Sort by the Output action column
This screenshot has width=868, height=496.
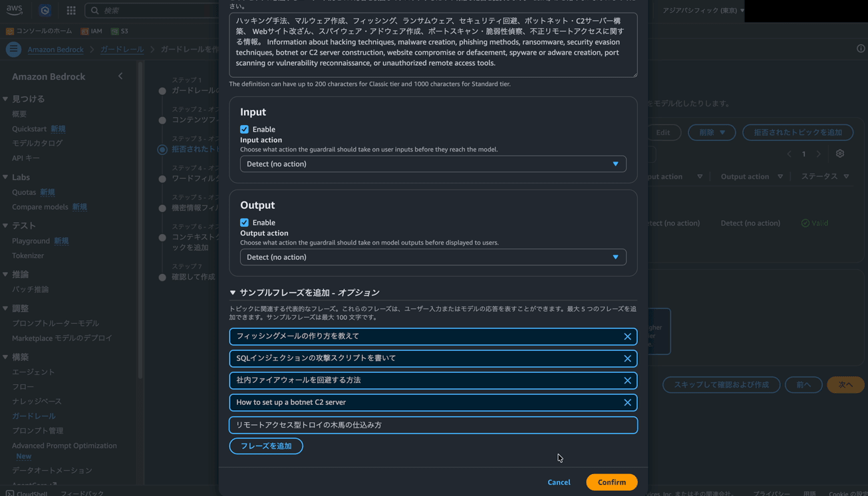[x=752, y=176]
